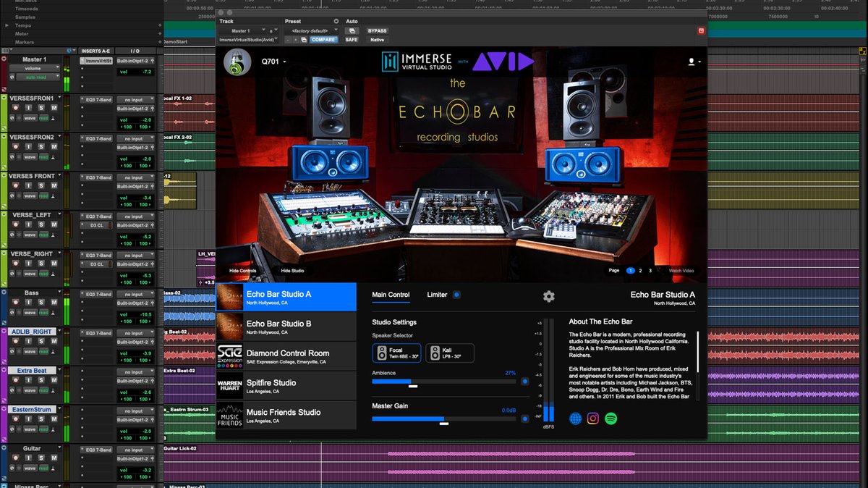
Task: Open VERSESFRON1 no input selector
Action: click(x=135, y=100)
